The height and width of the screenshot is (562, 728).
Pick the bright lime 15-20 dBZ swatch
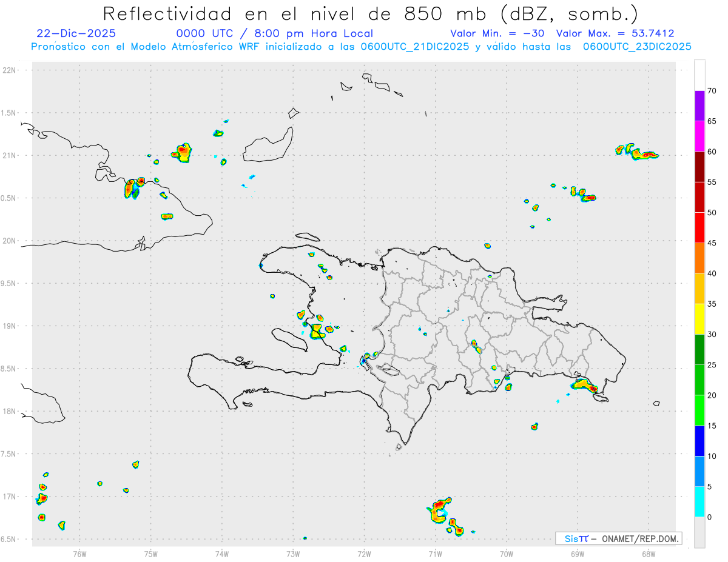click(x=699, y=410)
